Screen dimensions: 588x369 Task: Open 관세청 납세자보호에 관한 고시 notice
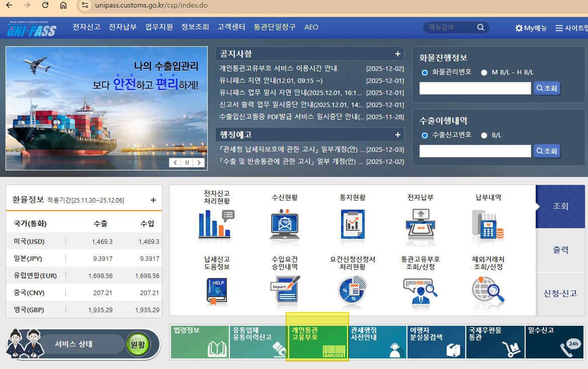point(292,149)
